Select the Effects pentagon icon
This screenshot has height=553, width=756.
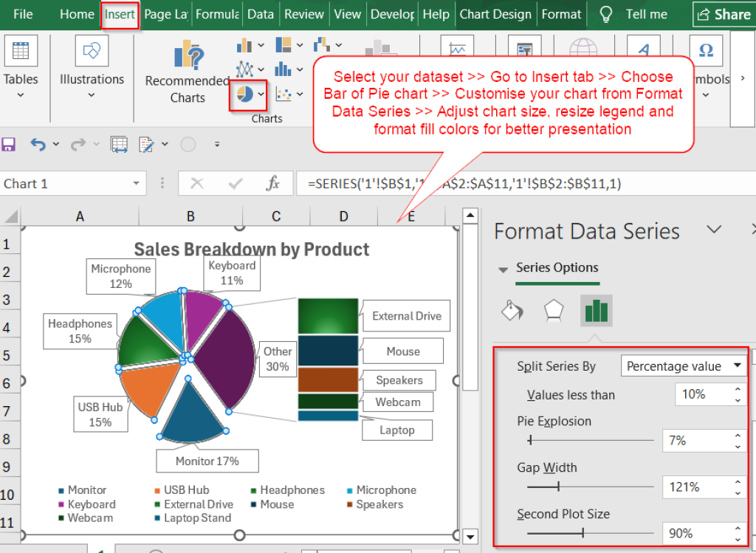(554, 310)
